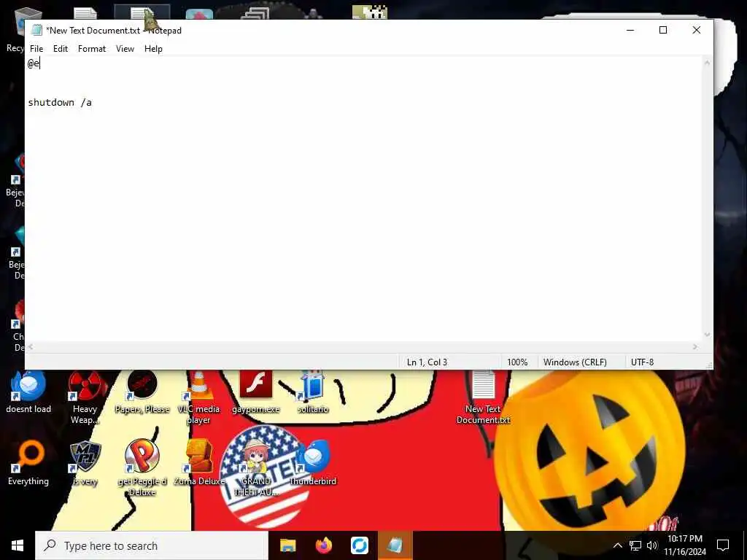Select the Papers, Please desktop icon
Screen dimensions: 747x560
click(x=142, y=392)
